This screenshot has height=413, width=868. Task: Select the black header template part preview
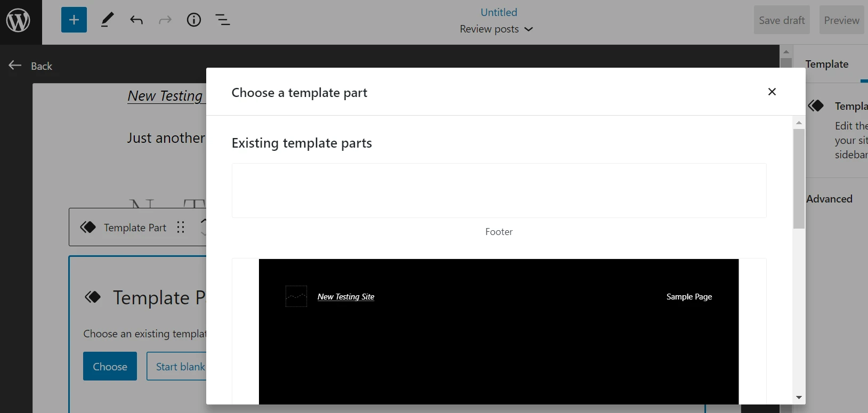pos(499,331)
